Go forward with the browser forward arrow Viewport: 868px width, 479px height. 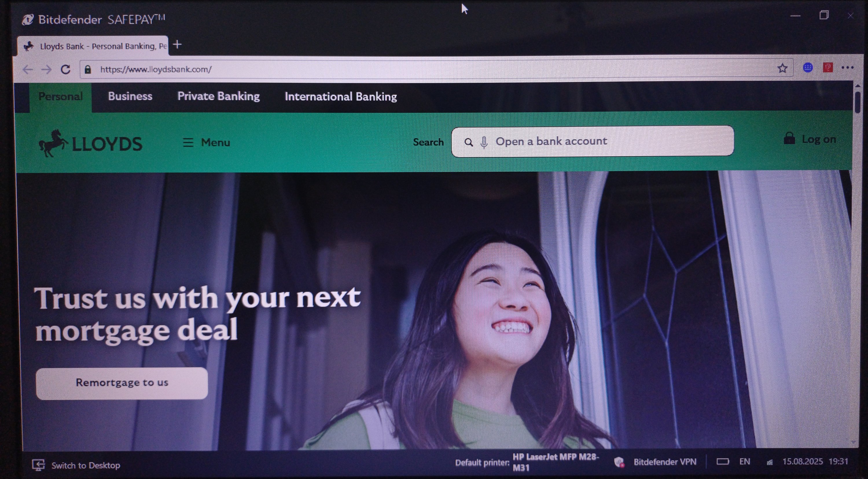click(47, 70)
